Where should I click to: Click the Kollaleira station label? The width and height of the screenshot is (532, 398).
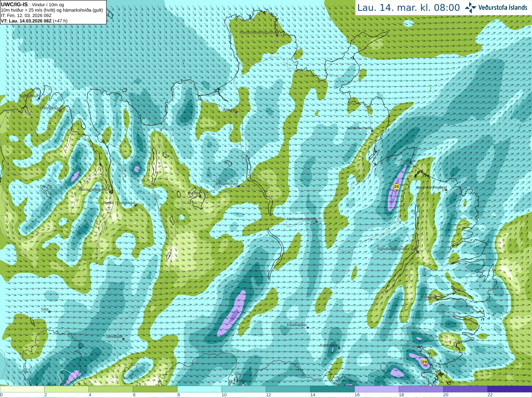429,297
